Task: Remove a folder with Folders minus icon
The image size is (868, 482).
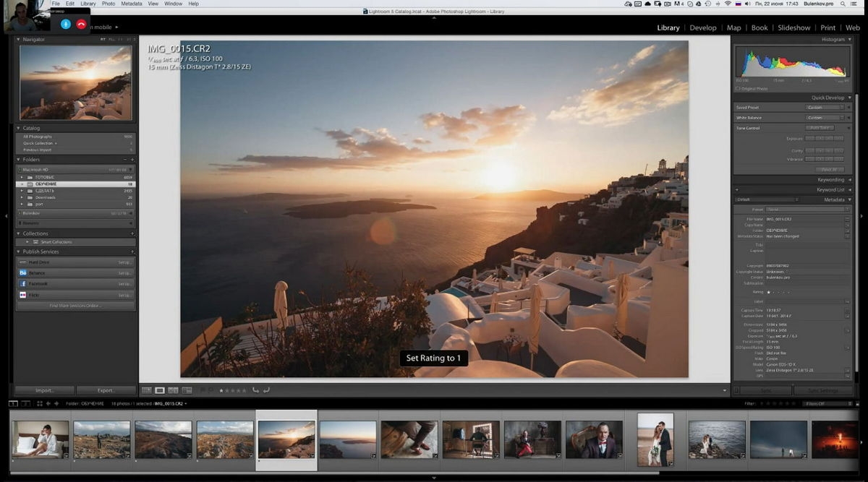Action: (x=125, y=159)
